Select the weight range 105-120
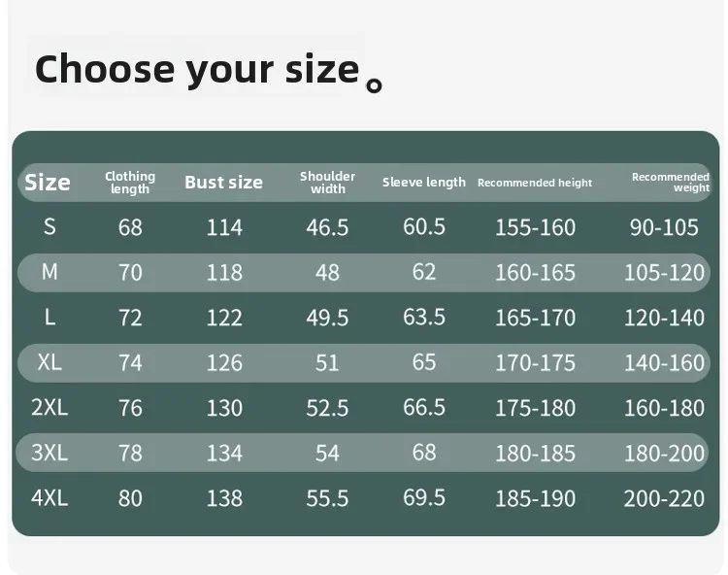 [664, 273]
